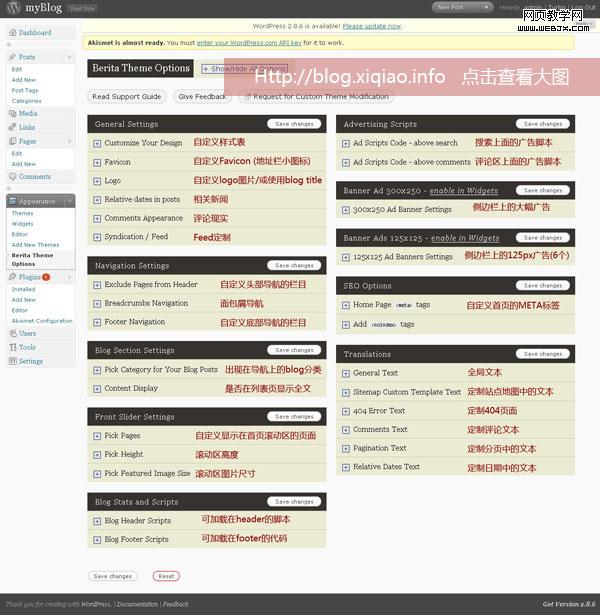
Task: Expand the Favicon option row
Action: point(97,162)
